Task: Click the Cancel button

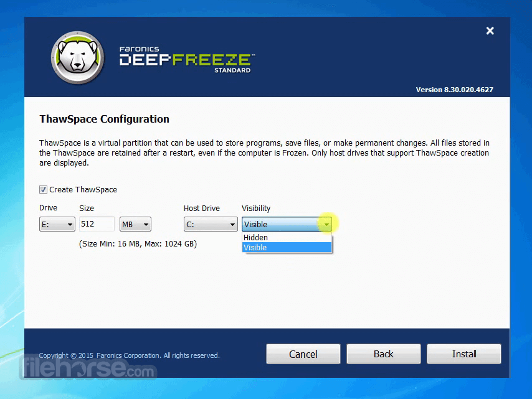Action: (x=303, y=354)
